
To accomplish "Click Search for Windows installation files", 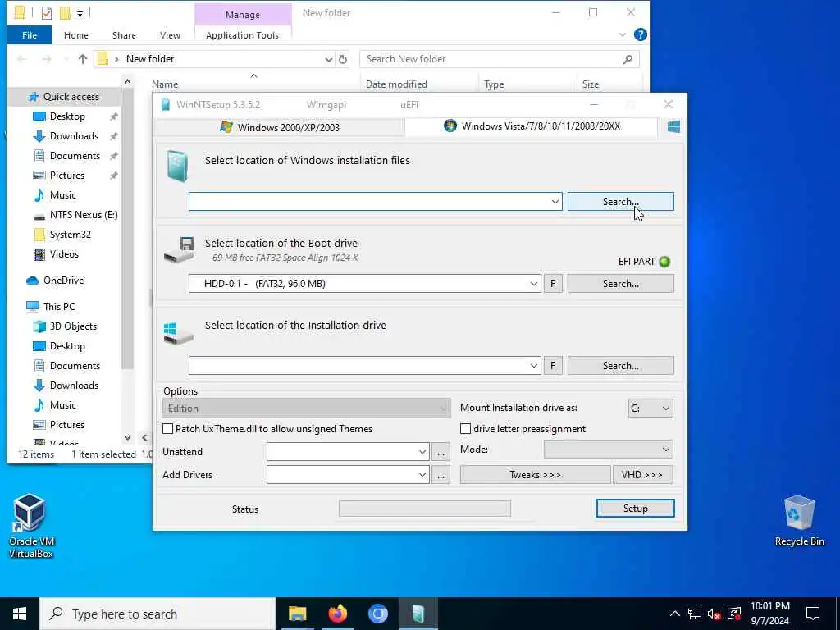I will click(620, 202).
